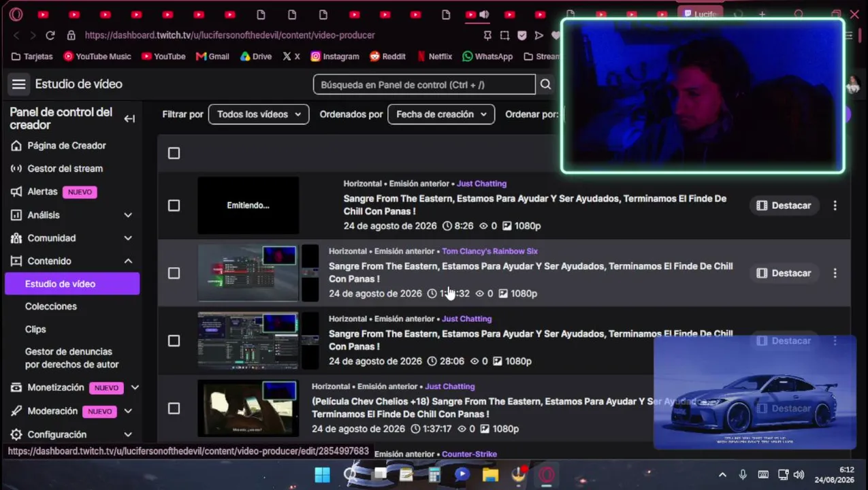
Task: Expand the Configuración sidebar section
Action: pyautogui.click(x=128, y=434)
